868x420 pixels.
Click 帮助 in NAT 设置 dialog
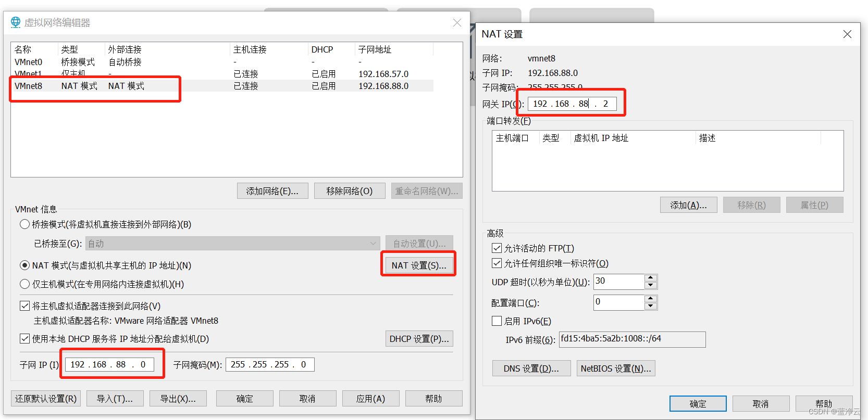(824, 404)
